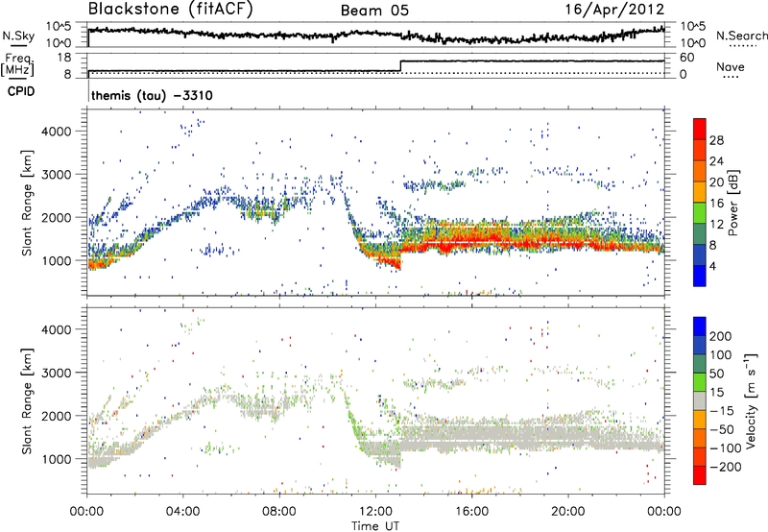Click the velocity colorbar value '200'

click(x=720, y=336)
